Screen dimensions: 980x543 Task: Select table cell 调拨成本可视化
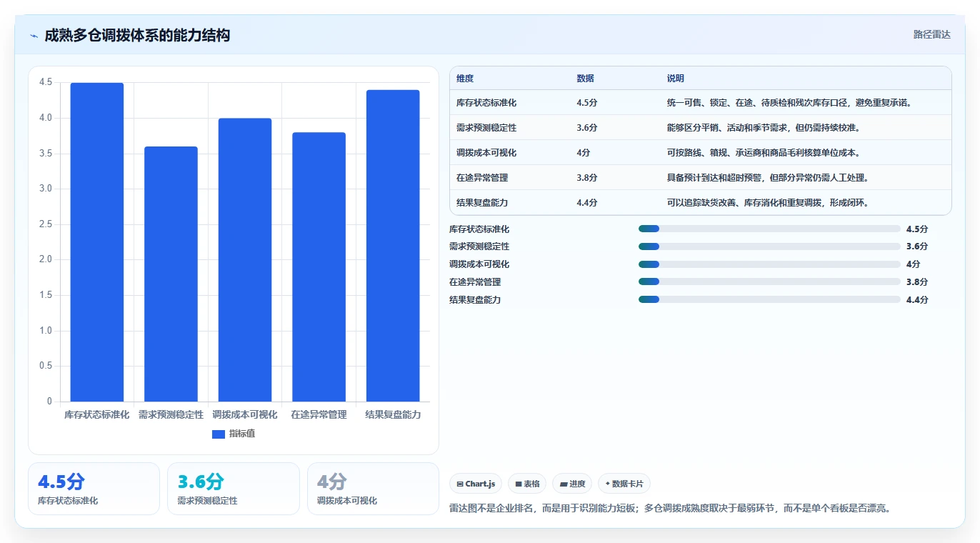coord(486,153)
